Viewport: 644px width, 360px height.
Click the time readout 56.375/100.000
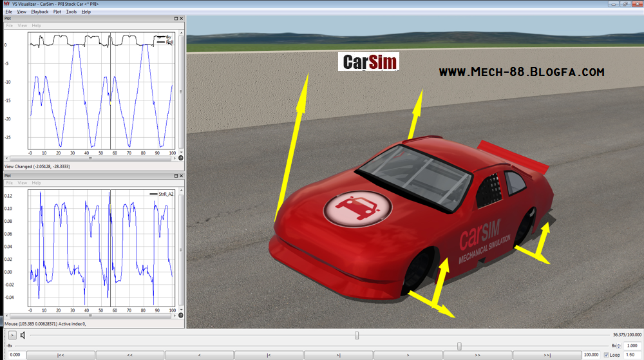(627, 335)
